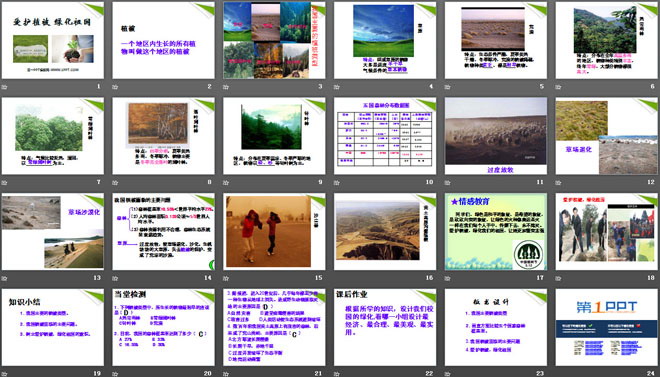Click the animation star icon beneath slide 4
660x377 pixels.
[x=337, y=87]
